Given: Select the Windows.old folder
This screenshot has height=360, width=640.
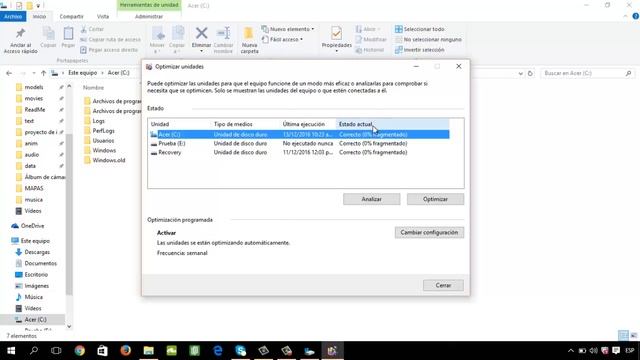Looking at the screenshot, I should (108, 160).
